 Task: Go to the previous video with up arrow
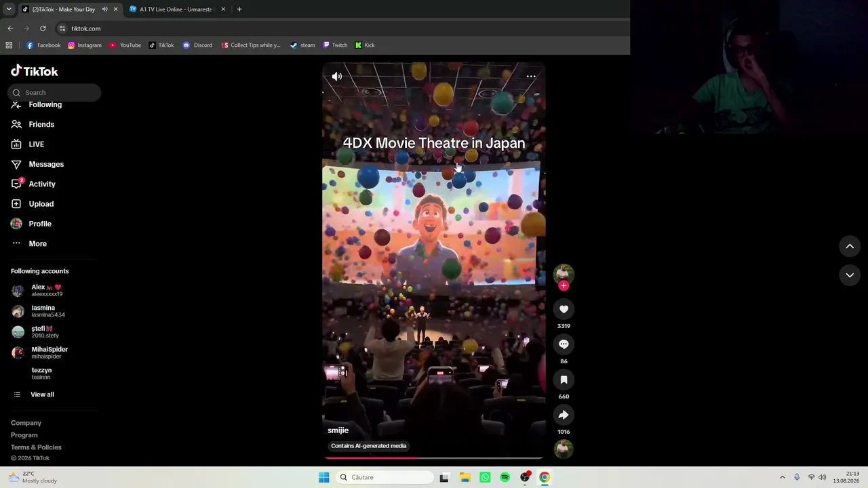click(x=850, y=247)
